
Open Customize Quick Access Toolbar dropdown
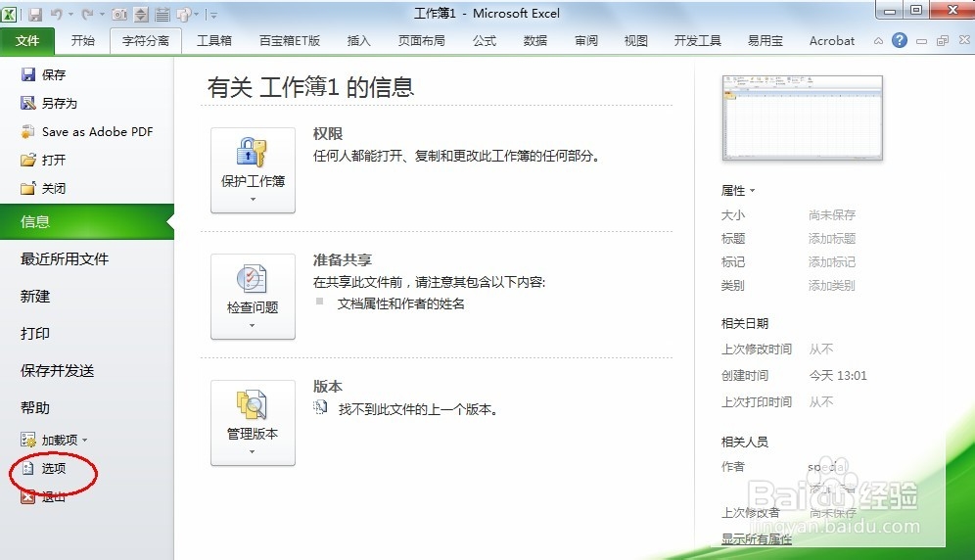[213, 15]
